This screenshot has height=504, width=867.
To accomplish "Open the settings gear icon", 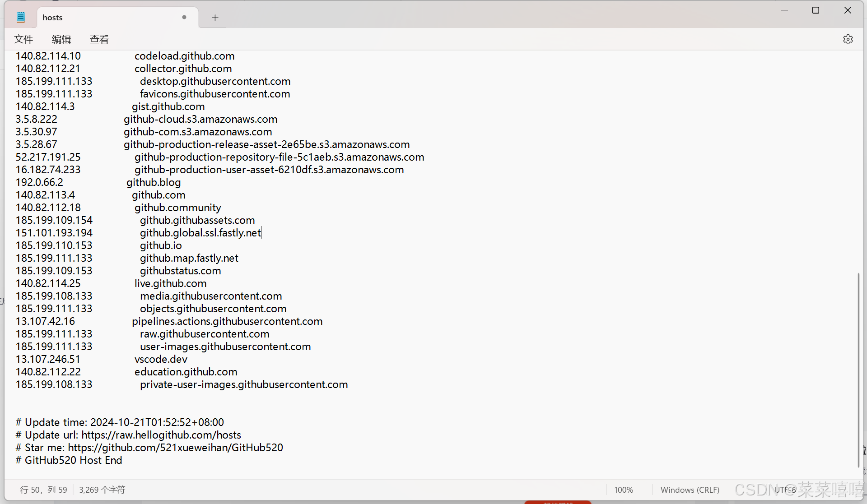I will [848, 39].
